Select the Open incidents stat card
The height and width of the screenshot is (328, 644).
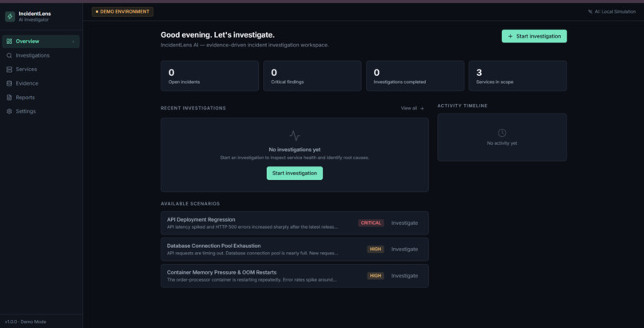(210, 76)
